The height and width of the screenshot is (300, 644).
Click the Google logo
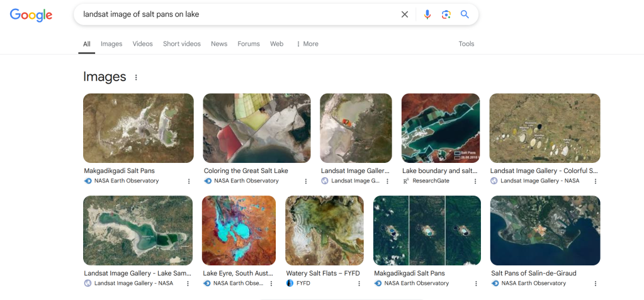coord(31,15)
